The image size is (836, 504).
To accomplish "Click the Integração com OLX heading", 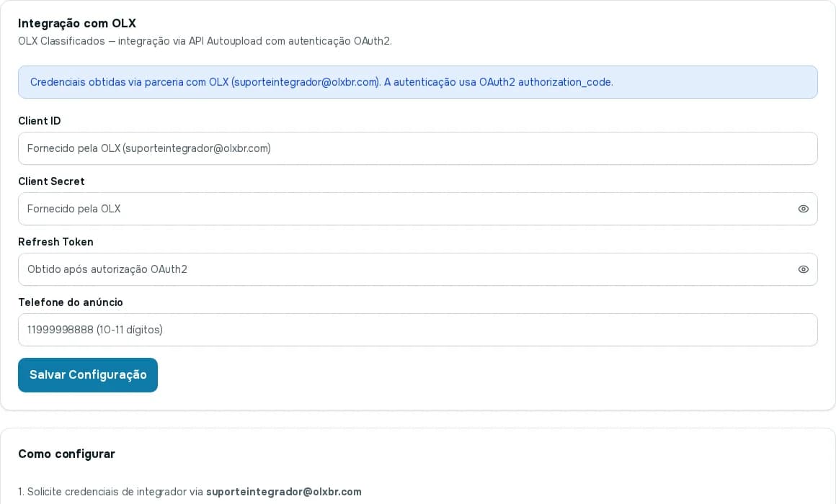I will (x=77, y=24).
